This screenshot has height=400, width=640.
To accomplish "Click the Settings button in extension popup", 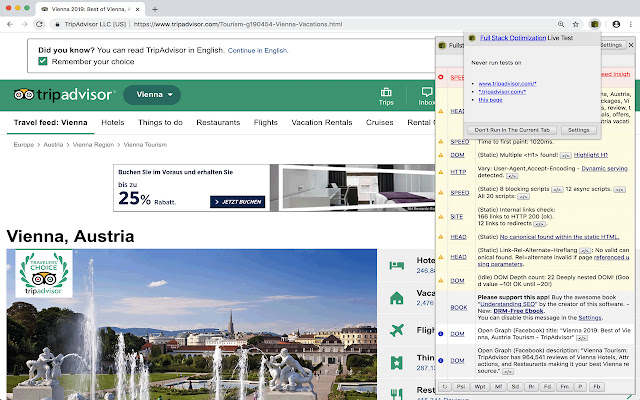I will point(578,130).
